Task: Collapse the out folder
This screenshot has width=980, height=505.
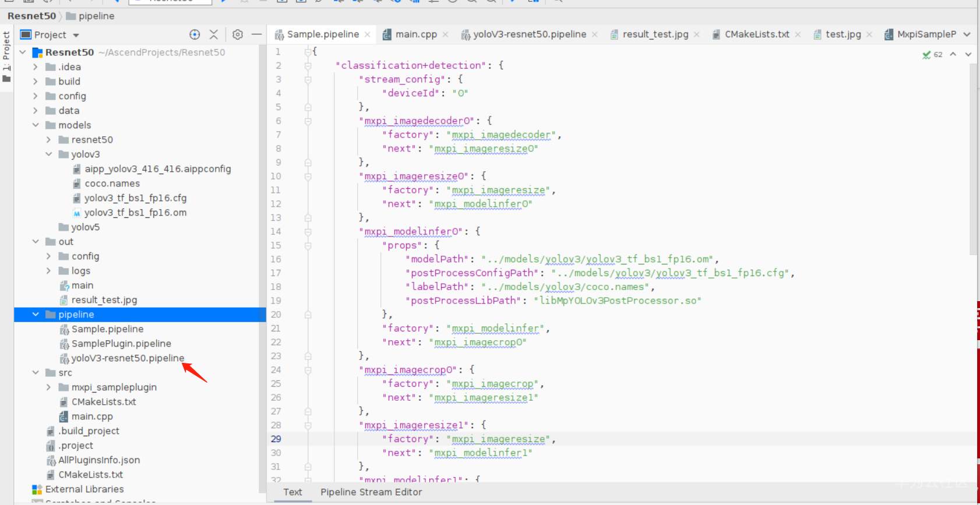Action: tap(36, 242)
